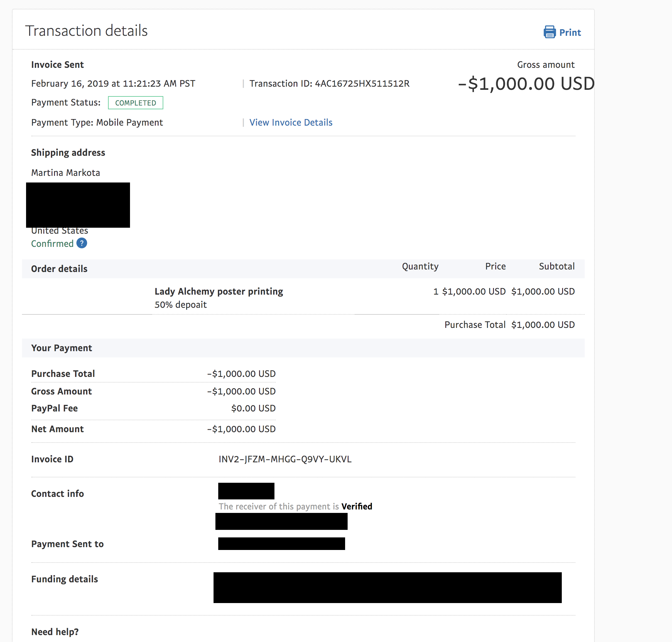Click the Net Amount -$1,000.00 USD value

[241, 429]
